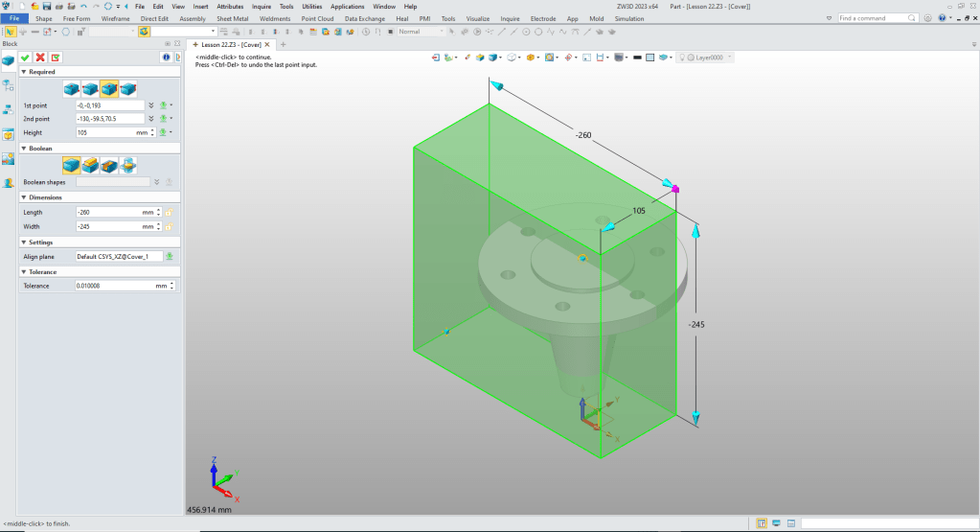
Task: Open the Layer0000 dropdown
Action: [731, 58]
